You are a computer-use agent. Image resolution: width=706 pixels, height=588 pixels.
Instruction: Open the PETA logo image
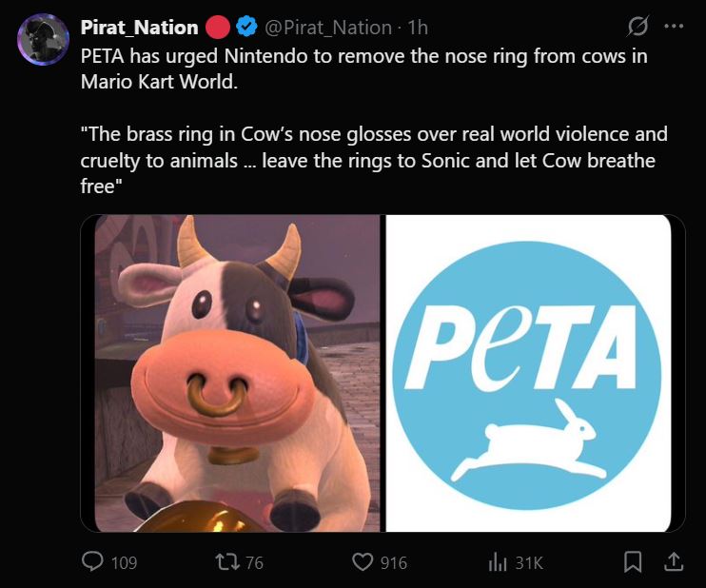pos(534,373)
